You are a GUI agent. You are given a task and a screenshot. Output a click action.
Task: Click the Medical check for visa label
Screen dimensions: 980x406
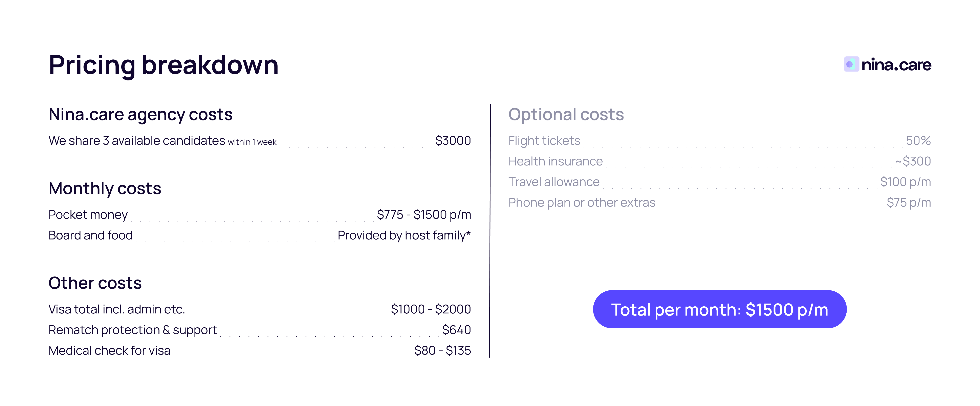pyautogui.click(x=110, y=350)
